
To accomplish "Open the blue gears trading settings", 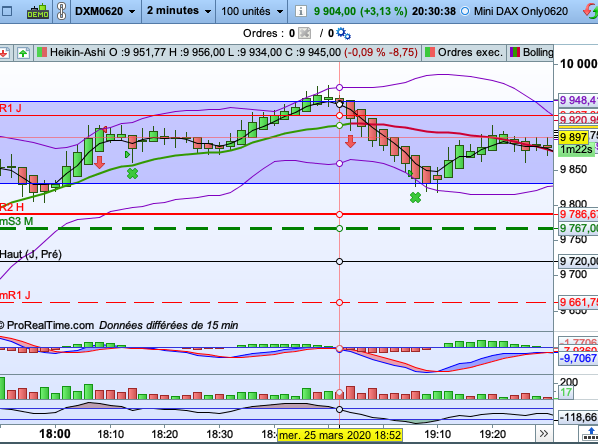I will (343, 34).
